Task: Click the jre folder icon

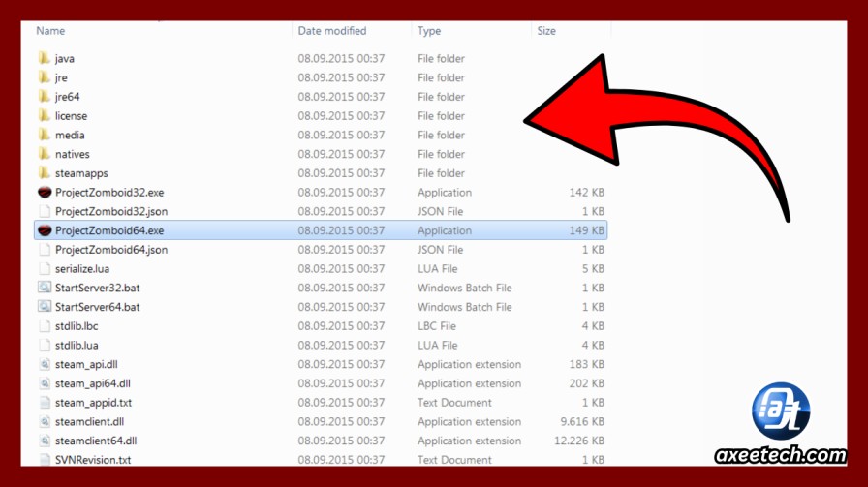Action: pos(45,77)
